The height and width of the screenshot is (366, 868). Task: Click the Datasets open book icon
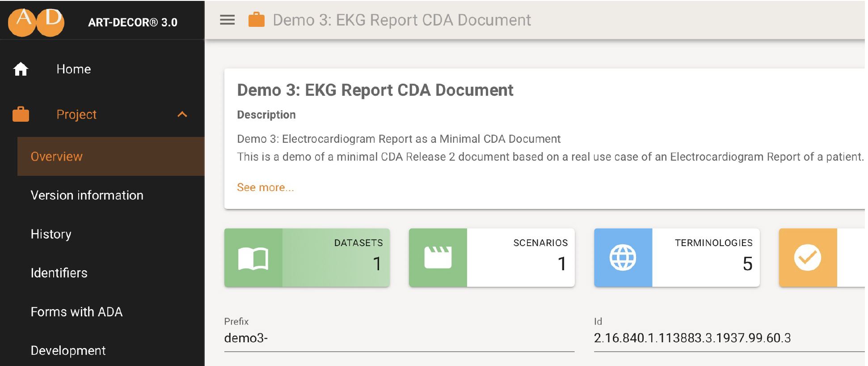point(253,258)
